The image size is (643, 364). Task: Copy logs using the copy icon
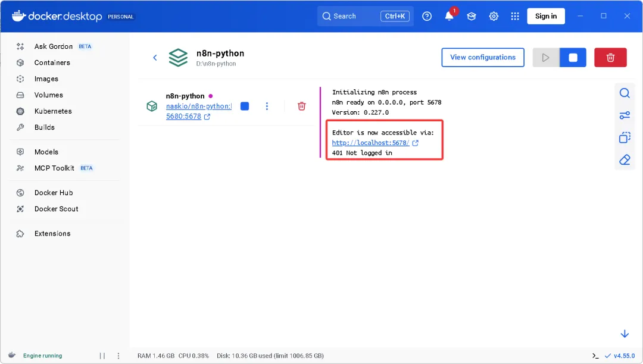[x=625, y=137]
